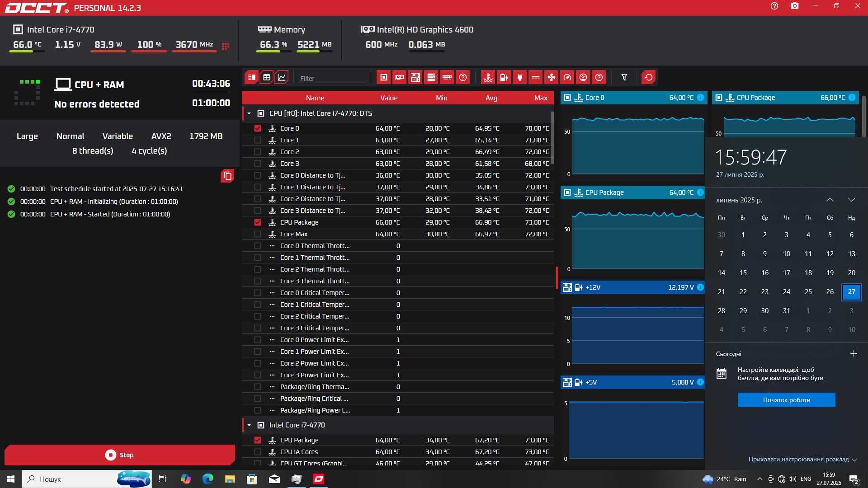Screen dimensions: 868x488
Task: Open info for the +5V graph
Action: [700, 382]
